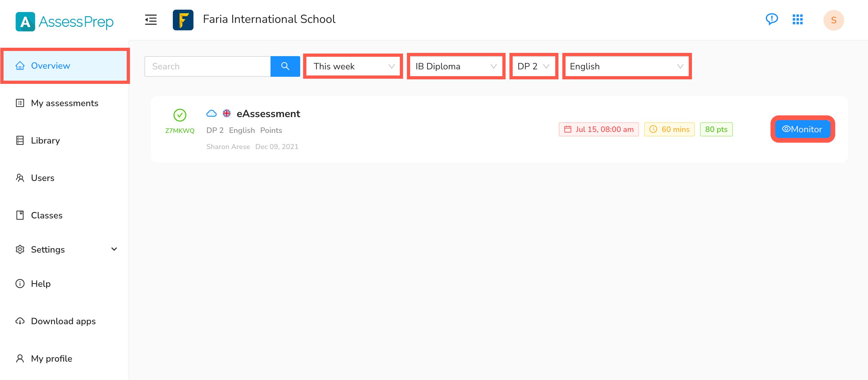
Task: Open the IB Diploma programme dropdown
Action: coord(456,66)
